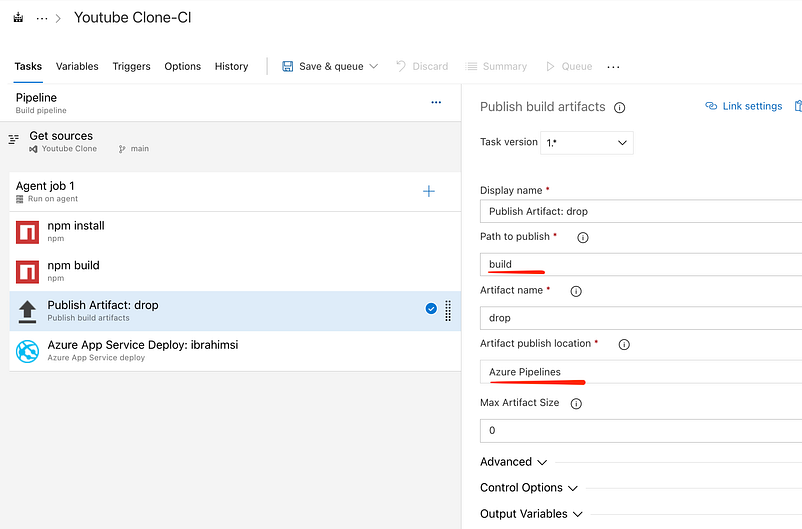
Task: Add a task to Agent job 1
Action: pos(429,191)
